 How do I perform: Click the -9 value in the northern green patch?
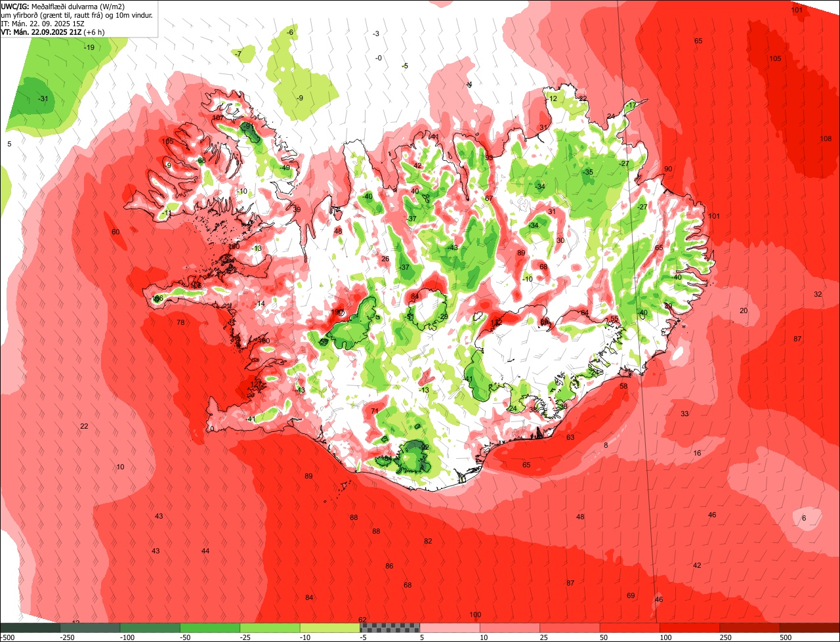(299, 98)
